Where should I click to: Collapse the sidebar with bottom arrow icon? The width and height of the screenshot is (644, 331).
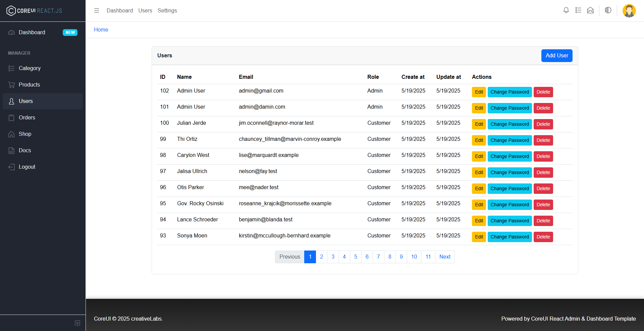click(x=77, y=323)
